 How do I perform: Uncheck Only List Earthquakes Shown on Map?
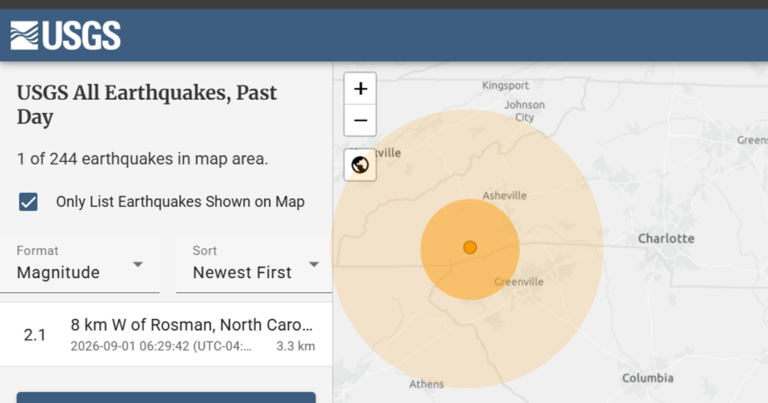28,202
